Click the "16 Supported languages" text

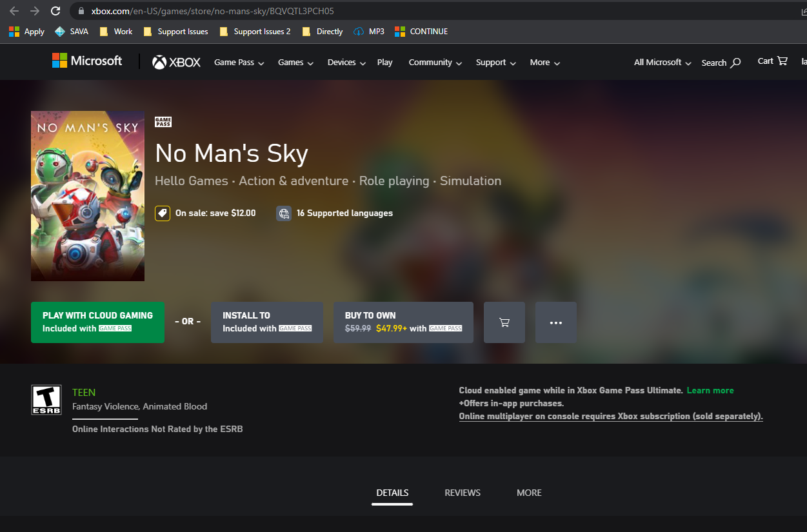pos(344,213)
